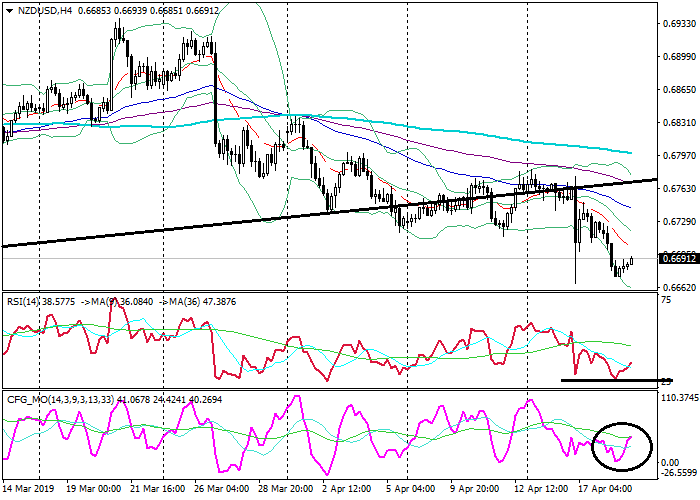Click the RSI(14) indicator label

coord(24,299)
